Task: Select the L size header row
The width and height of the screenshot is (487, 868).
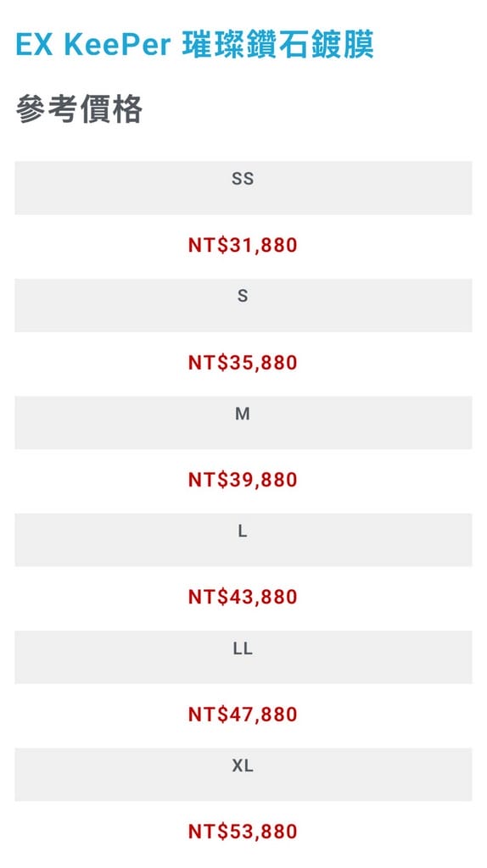Action: 243,540
